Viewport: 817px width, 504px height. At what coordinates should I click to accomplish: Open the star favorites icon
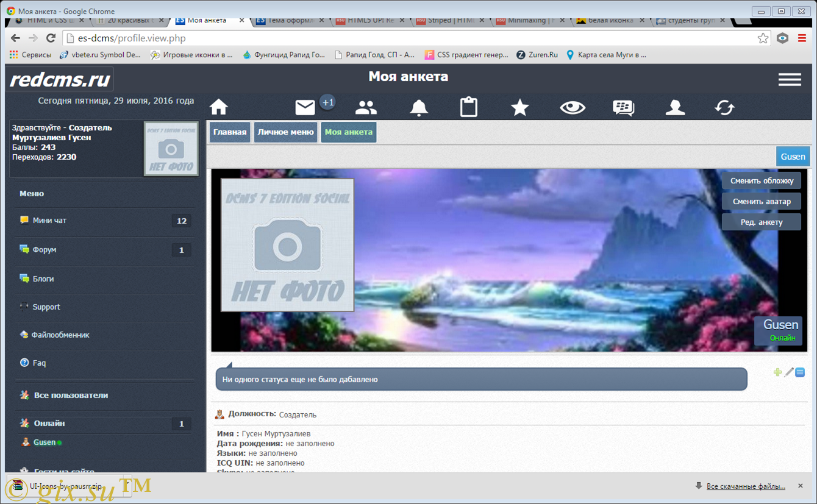click(519, 108)
